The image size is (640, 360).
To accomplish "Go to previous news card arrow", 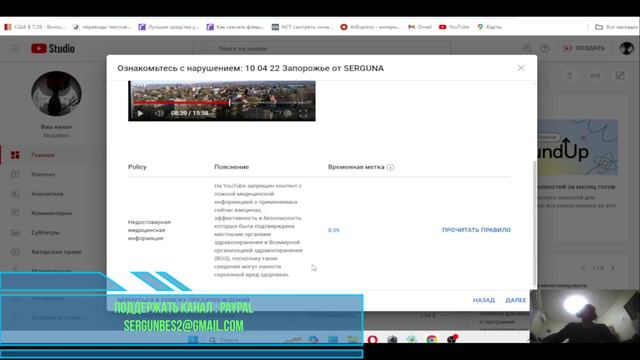I will [x=584, y=268].
